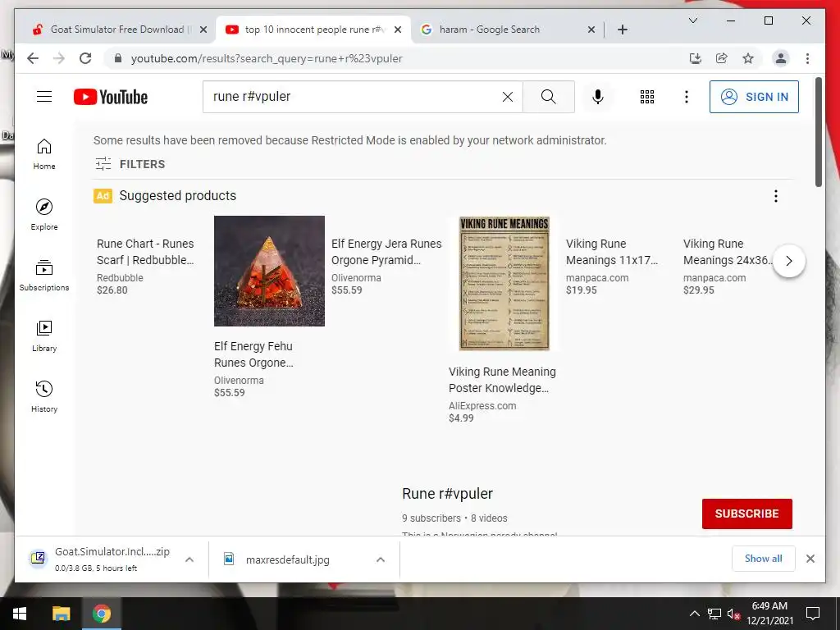Click the page vertical scrollbar
Viewport: 840px width, 630px height.
click(818, 132)
